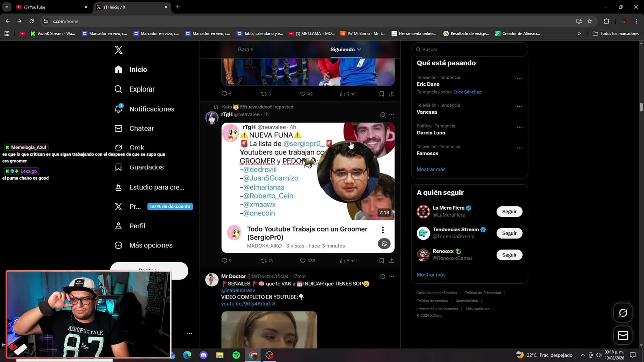Bookmark this page star icon
Screen dimensions: 644x362
click(590, 21)
